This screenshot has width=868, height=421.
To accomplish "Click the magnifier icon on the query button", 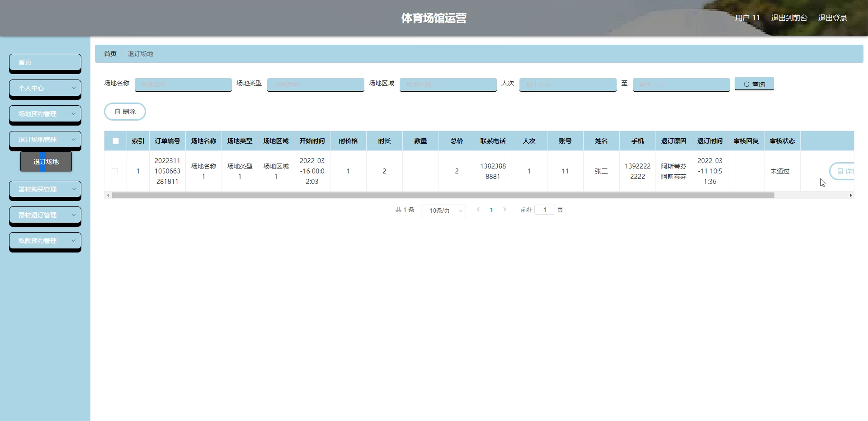I will 746,84.
